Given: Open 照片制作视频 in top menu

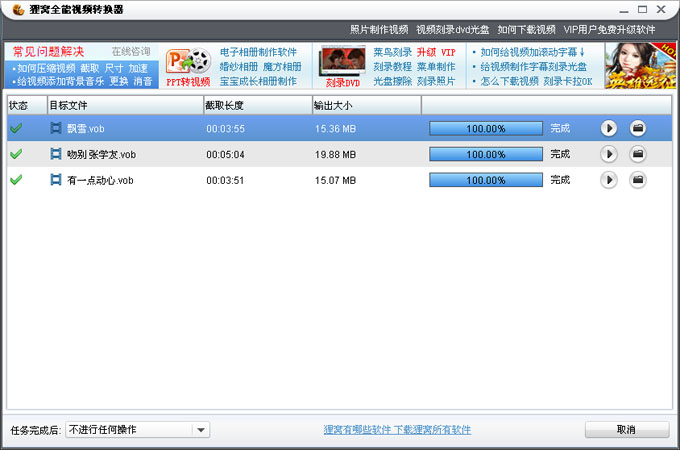Looking at the screenshot, I should tap(378, 30).
